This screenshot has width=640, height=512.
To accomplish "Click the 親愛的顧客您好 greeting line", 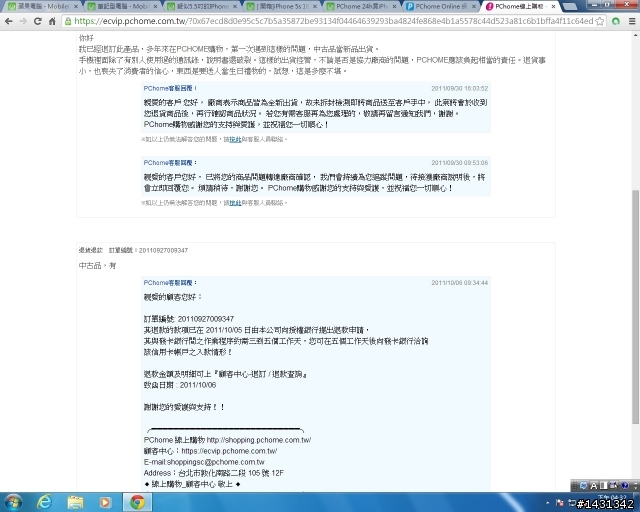I will 173,297.
